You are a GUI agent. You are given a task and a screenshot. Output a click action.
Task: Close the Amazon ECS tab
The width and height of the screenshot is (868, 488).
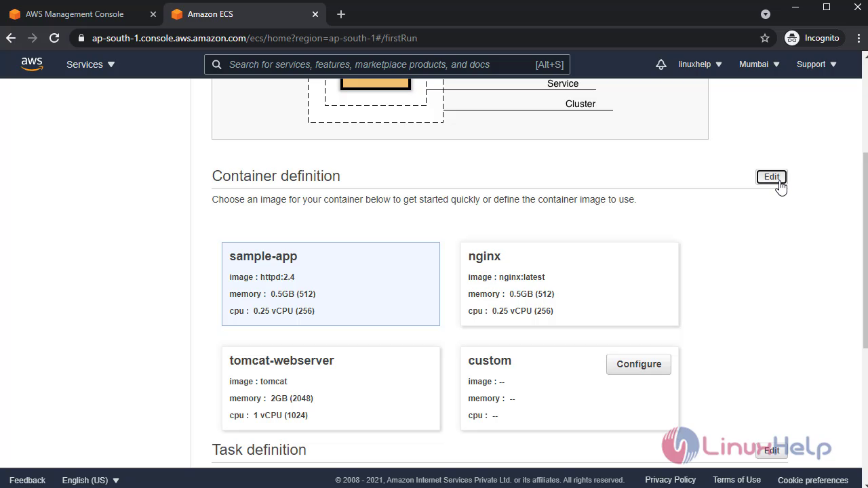point(315,14)
